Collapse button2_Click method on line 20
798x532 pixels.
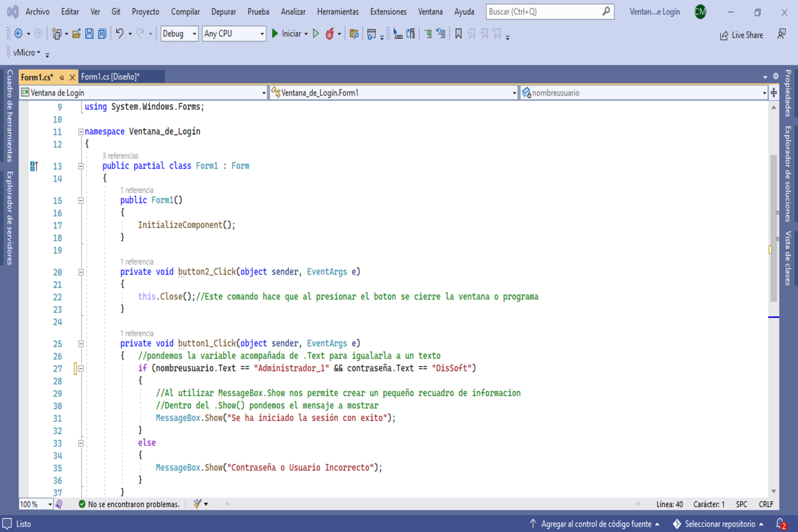(81, 272)
